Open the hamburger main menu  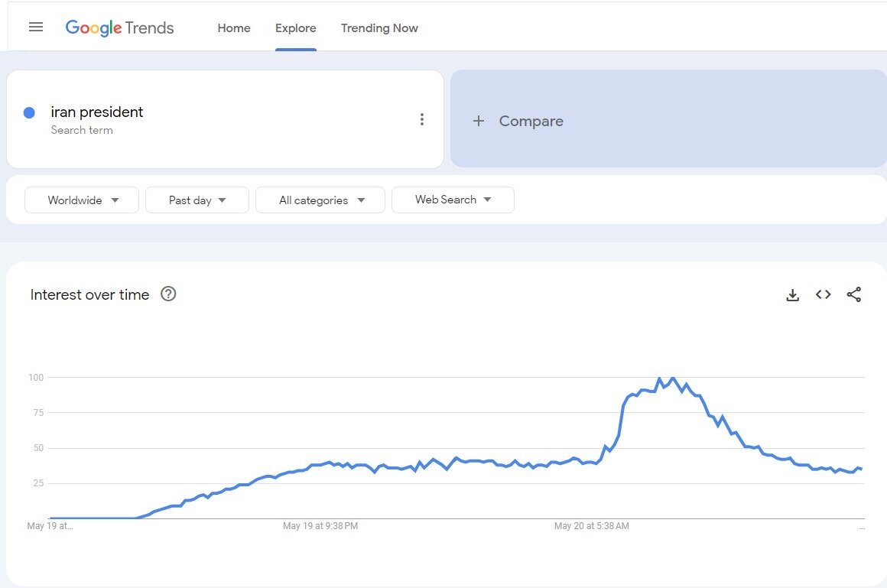coord(36,28)
